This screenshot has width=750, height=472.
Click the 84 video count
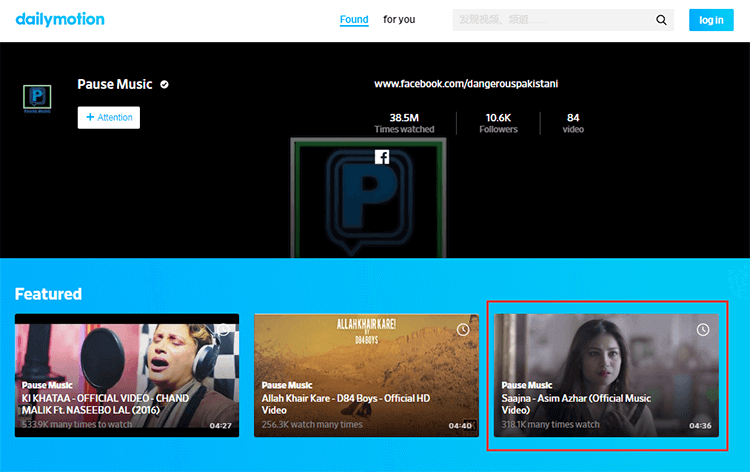[x=573, y=123]
